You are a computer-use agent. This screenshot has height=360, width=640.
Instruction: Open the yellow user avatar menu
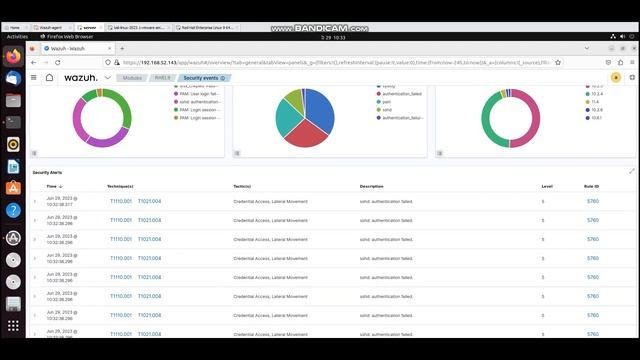[x=616, y=78]
